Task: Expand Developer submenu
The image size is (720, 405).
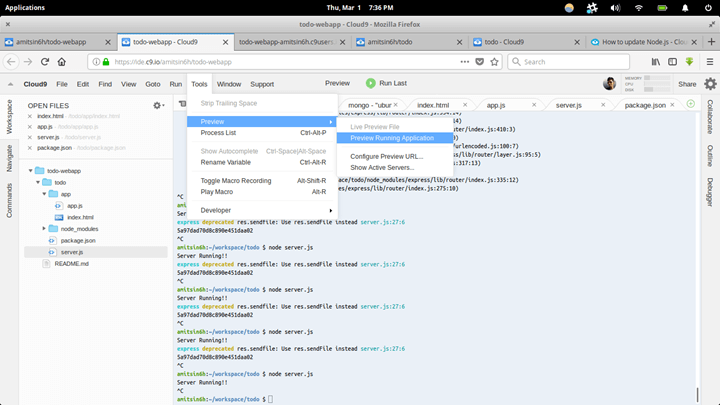Action: (x=262, y=210)
